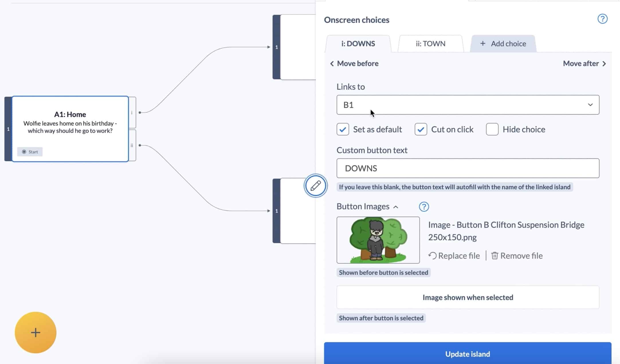Click the add choice plus icon
620x364 pixels.
482,43
